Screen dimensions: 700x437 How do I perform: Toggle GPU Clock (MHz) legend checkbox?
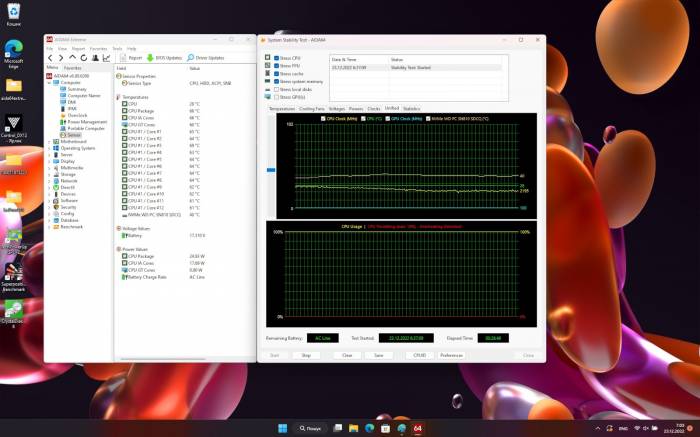388,119
